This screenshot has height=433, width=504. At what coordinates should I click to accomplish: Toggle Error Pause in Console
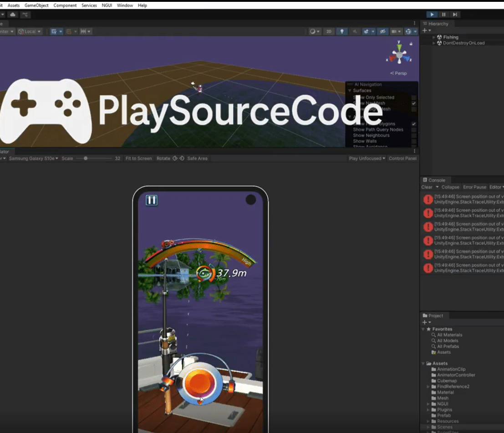click(474, 187)
